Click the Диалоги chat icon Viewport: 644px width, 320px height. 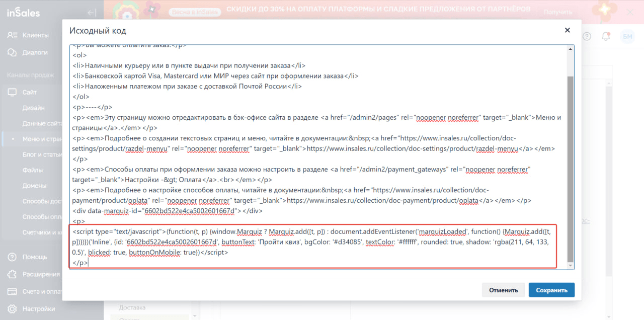point(12,52)
